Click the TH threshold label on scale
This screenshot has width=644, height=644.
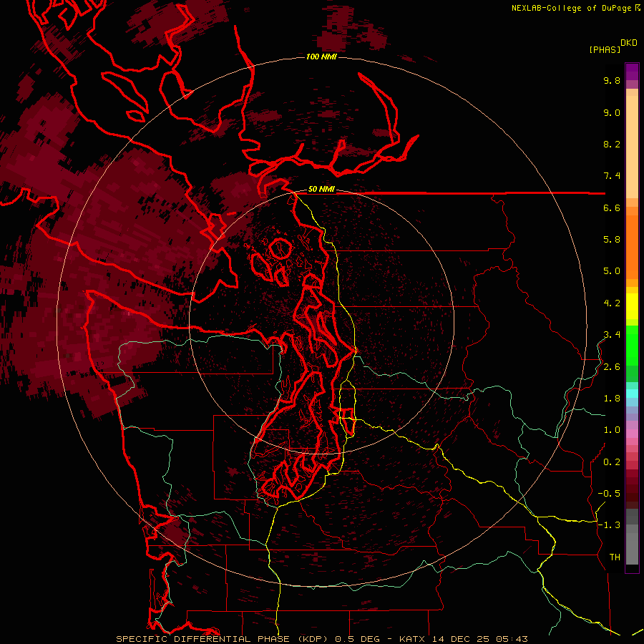(615, 557)
